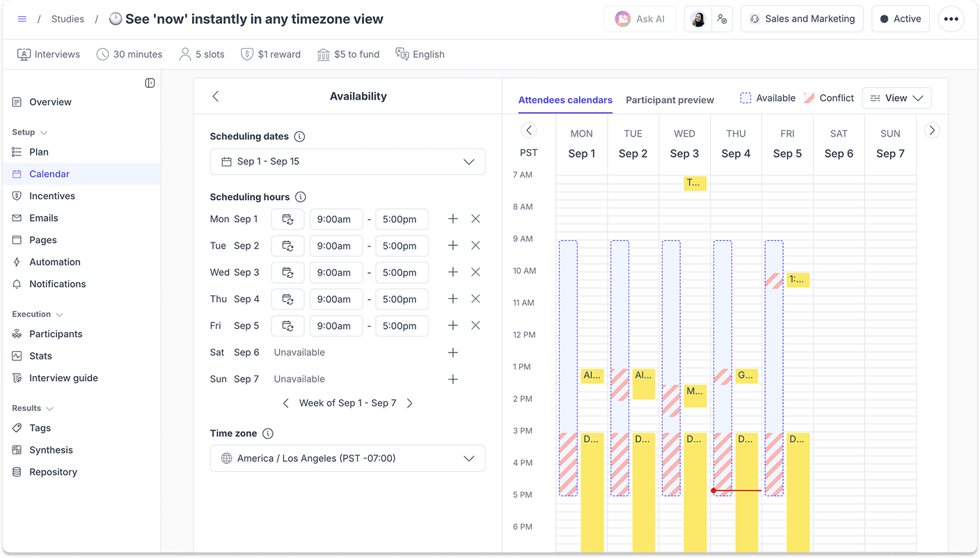Collapse the sidebar panel icon
This screenshot has width=980, height=558.
pos(150,83)
